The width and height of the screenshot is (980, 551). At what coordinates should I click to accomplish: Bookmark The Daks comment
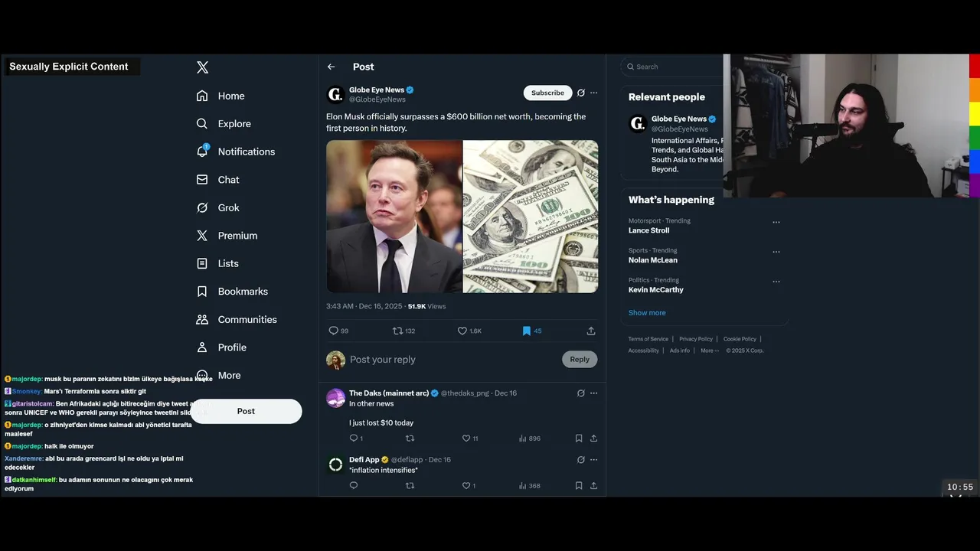[x=579, y=439]
